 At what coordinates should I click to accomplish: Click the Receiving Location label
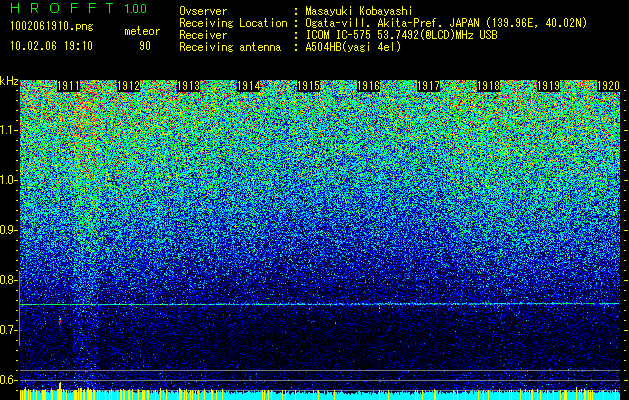click(x=233, y=24)
